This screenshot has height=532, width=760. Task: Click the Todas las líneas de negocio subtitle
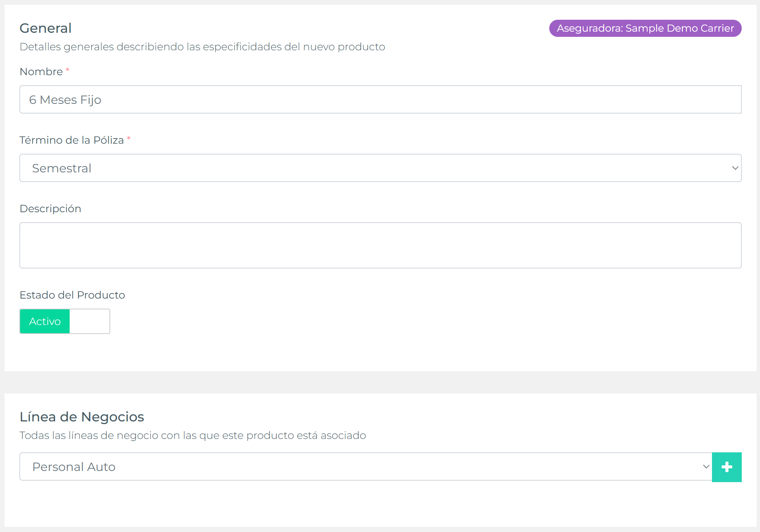coord(193,435)
